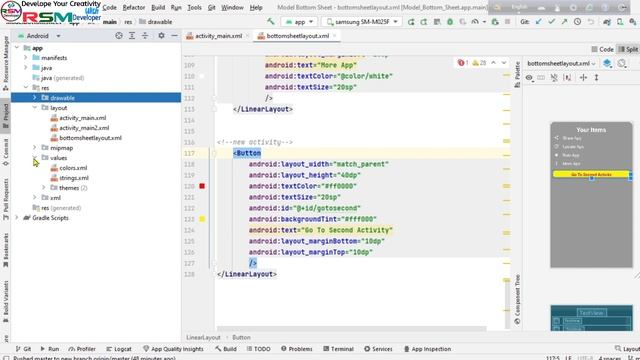
Task: Click the Make Project hammer icon
Action: pyautogui.click(x=270, y=22)
